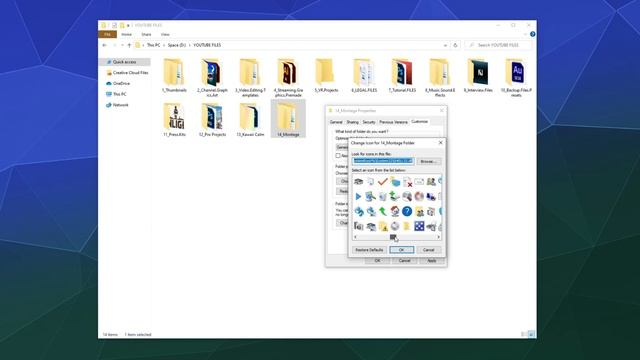Open the Share ribbon tab
This screenshot has width=640, height=360.
146,35
